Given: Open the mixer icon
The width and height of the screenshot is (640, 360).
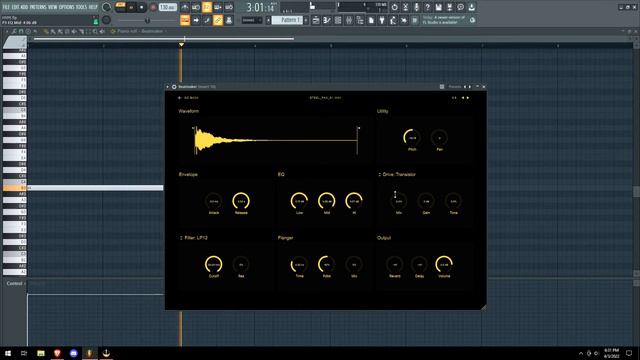Looking at the screenshot, I should pyautogui.click(x=349, y=20).
